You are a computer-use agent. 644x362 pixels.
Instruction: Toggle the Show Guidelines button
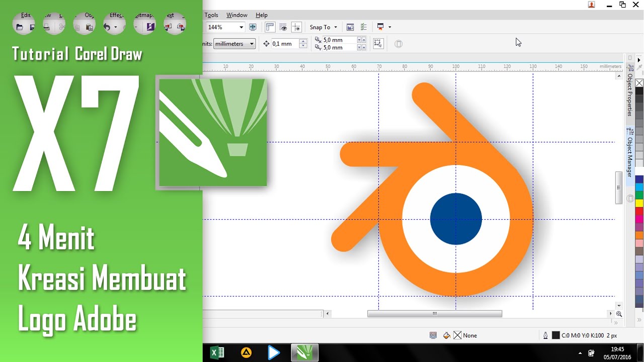point(296,27)
